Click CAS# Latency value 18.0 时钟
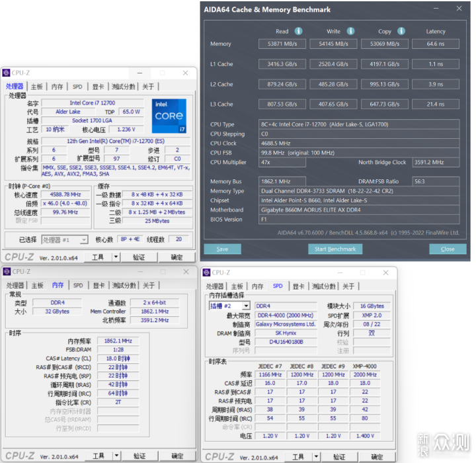 [118, 358]
